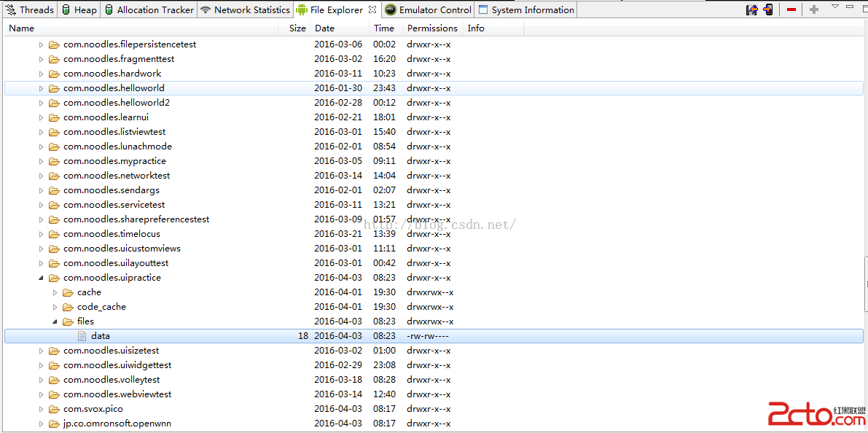Screen dimensions: 868x433
Task: Click folder icon of com.noodles.servicetest
Action: [54, 205]
